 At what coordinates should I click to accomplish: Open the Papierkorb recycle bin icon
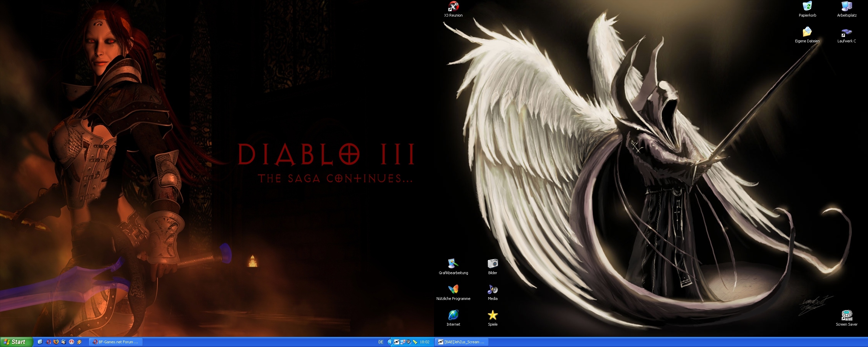pyautogui.click(x=807, y=9)
